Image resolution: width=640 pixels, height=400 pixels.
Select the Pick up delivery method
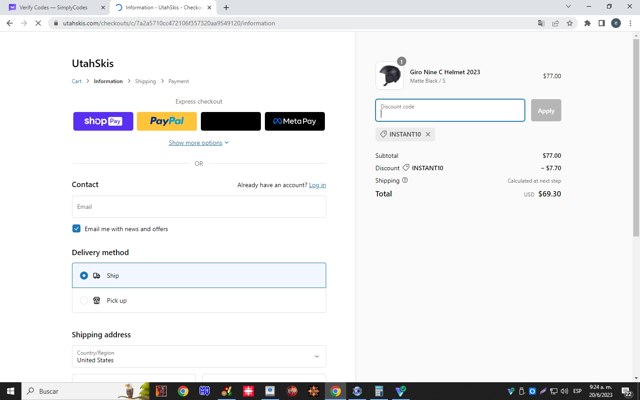(199, 300)
